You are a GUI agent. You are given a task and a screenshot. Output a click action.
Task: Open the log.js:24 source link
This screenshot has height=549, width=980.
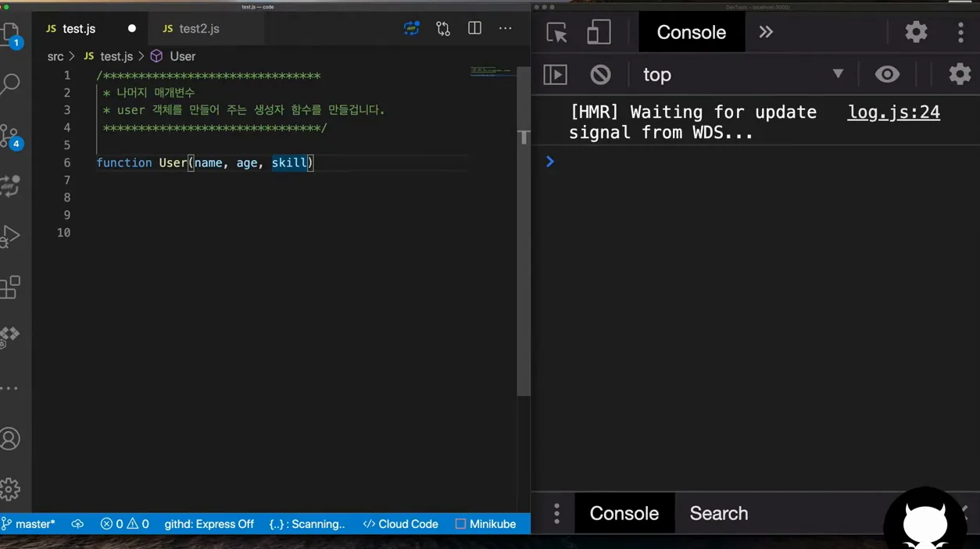tap(894, 112)
